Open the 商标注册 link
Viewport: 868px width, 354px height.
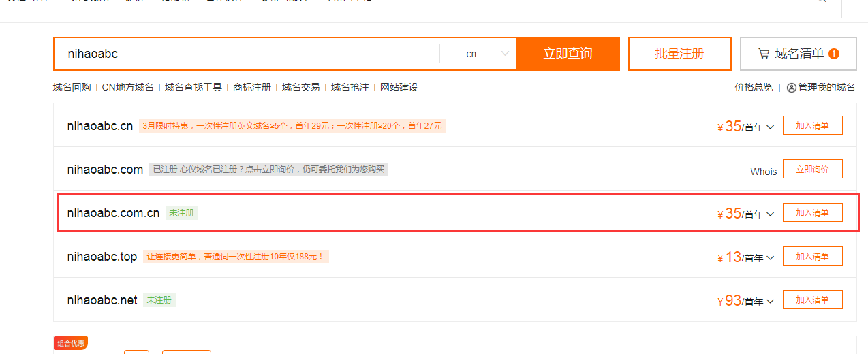(x=252, y=88)
